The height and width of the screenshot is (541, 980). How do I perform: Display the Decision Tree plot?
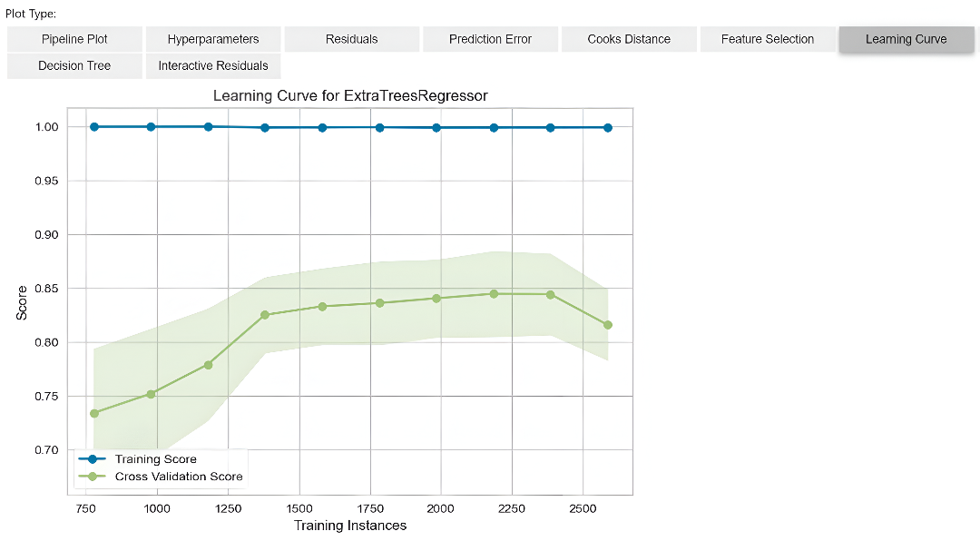coord(74,65)
